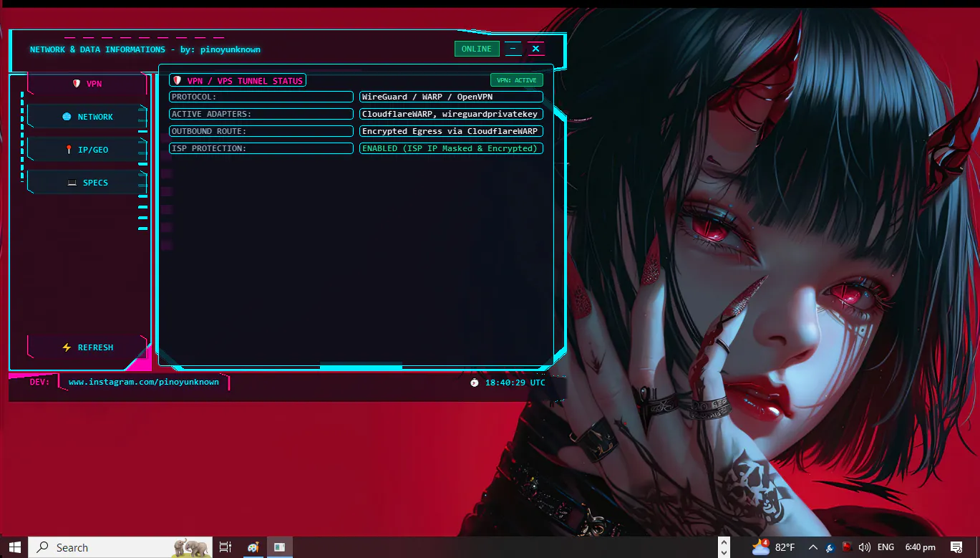Open the www.instagram.com/pinoyunknown link
980x558 pixels.
144,382
